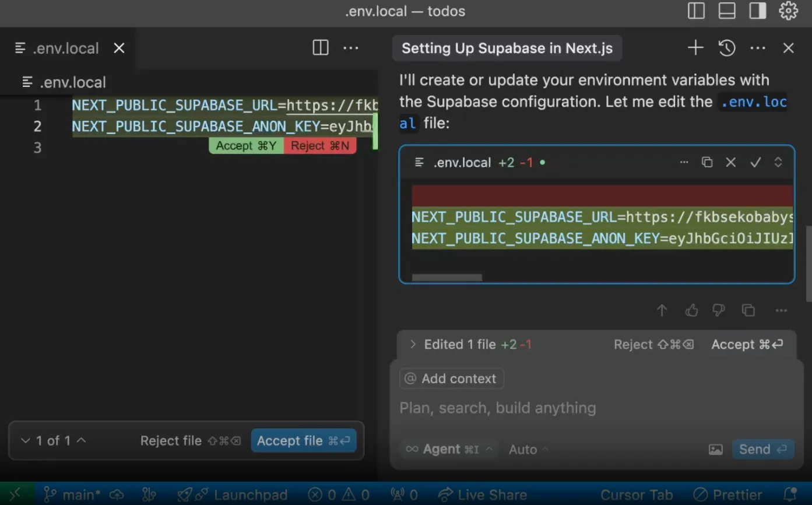Image resolution: width=812 pixels, height=505 pixels.
Task: Expand or collapse the diff block
Action: click(x=778, y=162)
